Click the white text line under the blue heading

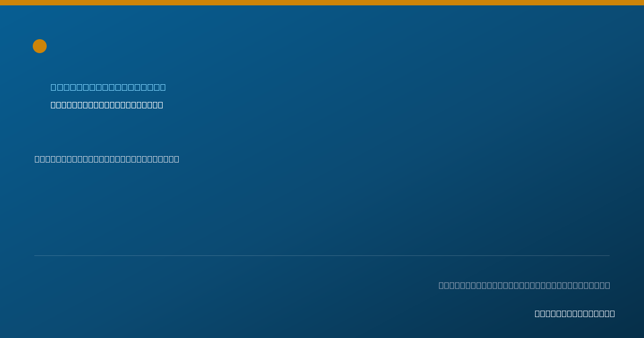107,105
